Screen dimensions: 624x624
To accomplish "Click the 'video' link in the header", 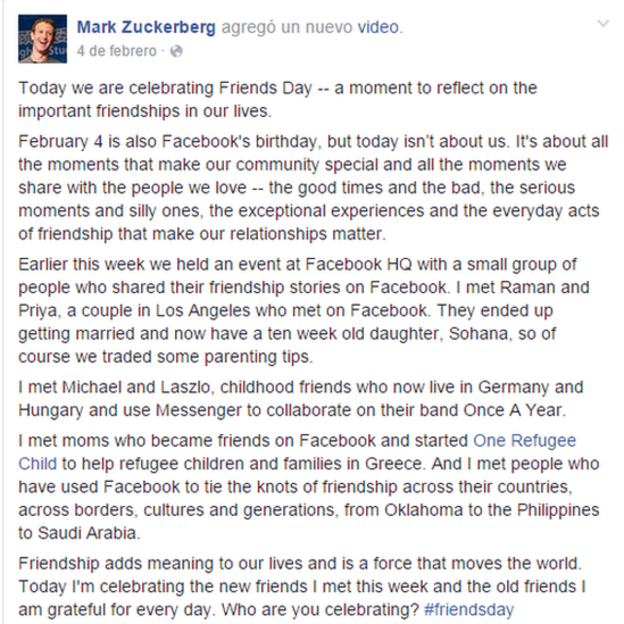I will pyautogui.click(x=379, y=25).
